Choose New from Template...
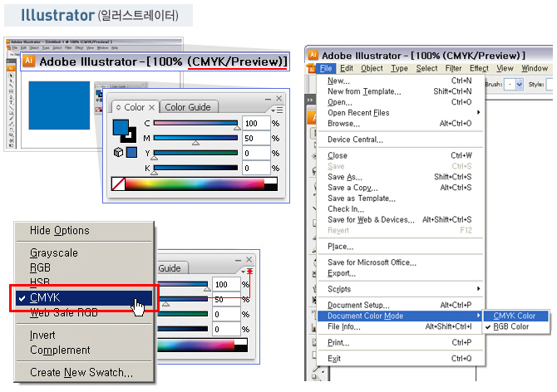557x392 pixels. coord(400,91)
